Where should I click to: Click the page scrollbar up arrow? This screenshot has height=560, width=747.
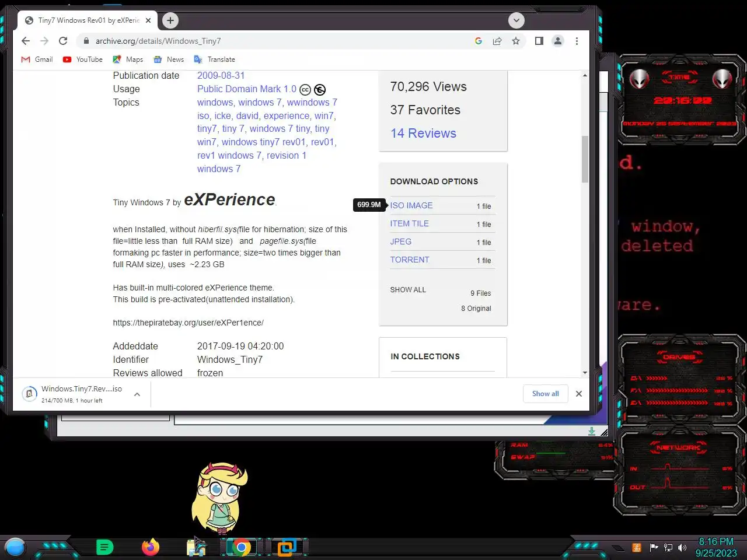click(x=585, y=75)
